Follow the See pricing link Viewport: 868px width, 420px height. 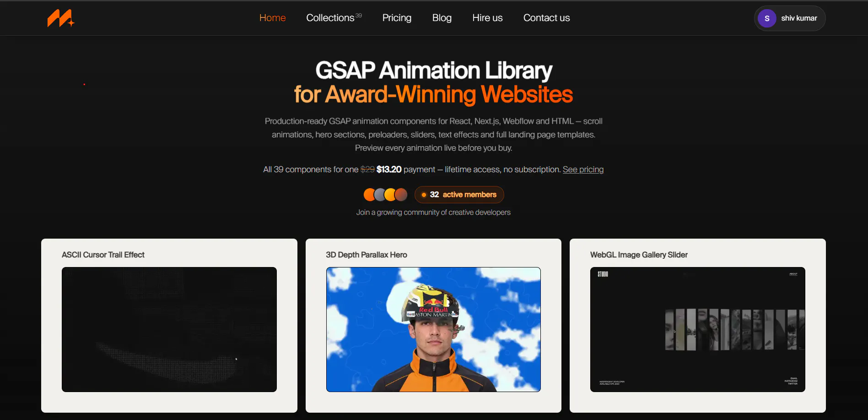pyautogui.click(x=583, y=169)
